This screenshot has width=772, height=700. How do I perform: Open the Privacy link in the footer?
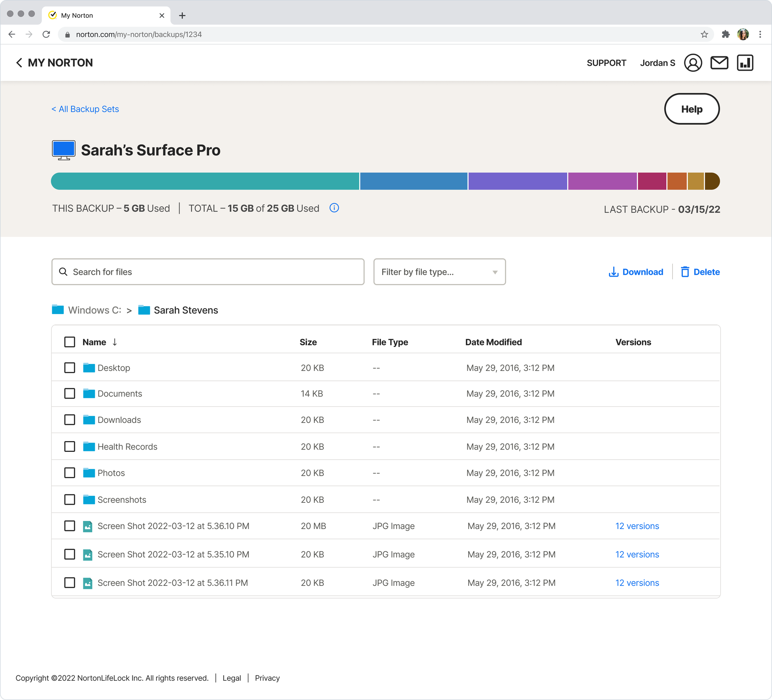click(267, 678)
